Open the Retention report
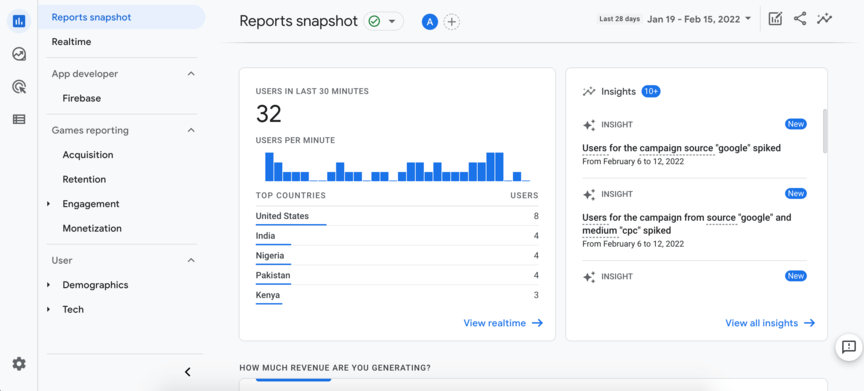 84,180
